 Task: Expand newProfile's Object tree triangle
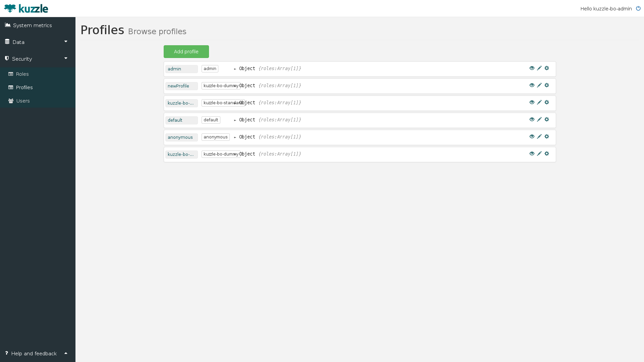click(235, 86)
